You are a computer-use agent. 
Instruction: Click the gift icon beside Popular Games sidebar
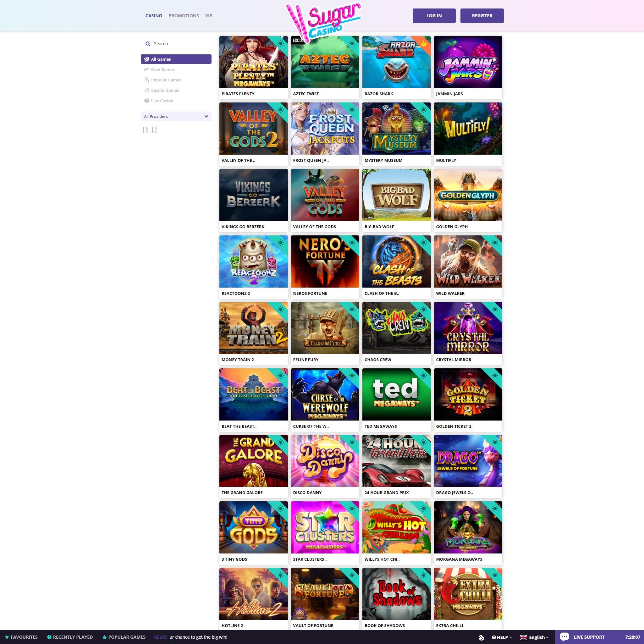point(147,80)
